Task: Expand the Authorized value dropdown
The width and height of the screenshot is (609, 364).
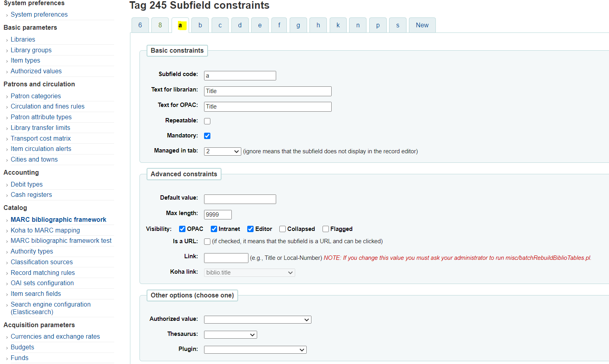Action: (258, 320)
